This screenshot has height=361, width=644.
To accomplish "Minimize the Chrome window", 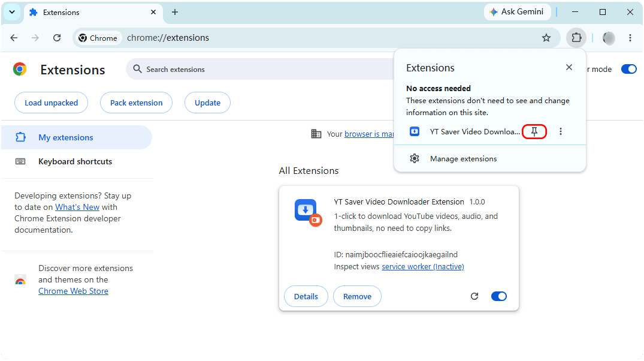I will coord(575,12).
